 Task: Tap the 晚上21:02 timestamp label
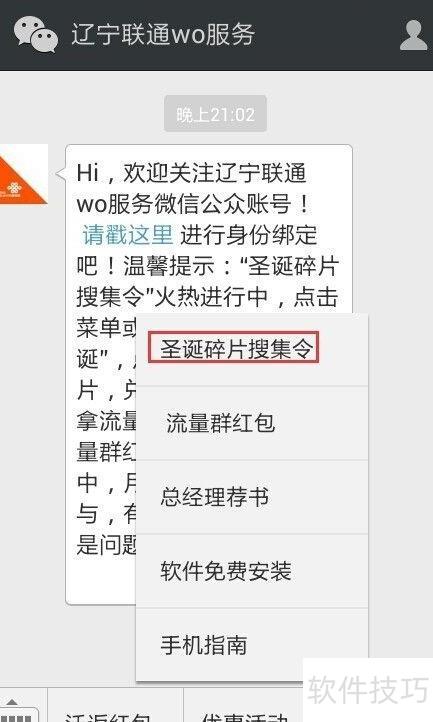[215, 114]
